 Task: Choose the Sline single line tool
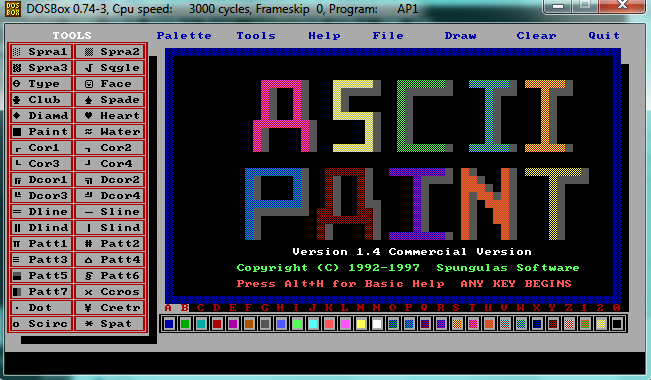tap(110, 211)
